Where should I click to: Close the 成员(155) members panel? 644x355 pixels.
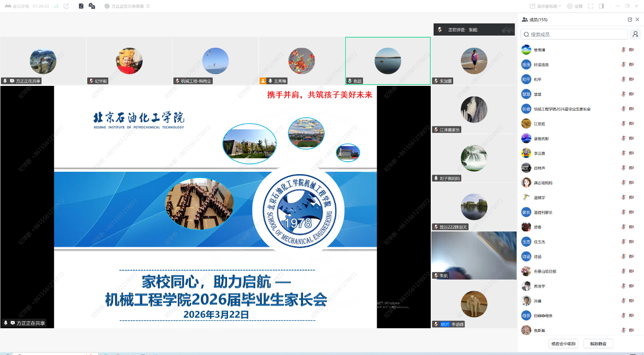point(637,20)
